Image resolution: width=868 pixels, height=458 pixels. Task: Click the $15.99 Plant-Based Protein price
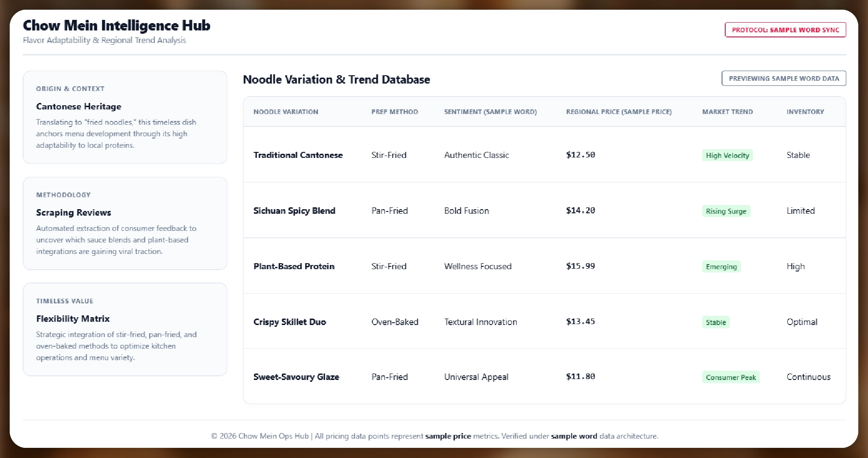point(580,266)
